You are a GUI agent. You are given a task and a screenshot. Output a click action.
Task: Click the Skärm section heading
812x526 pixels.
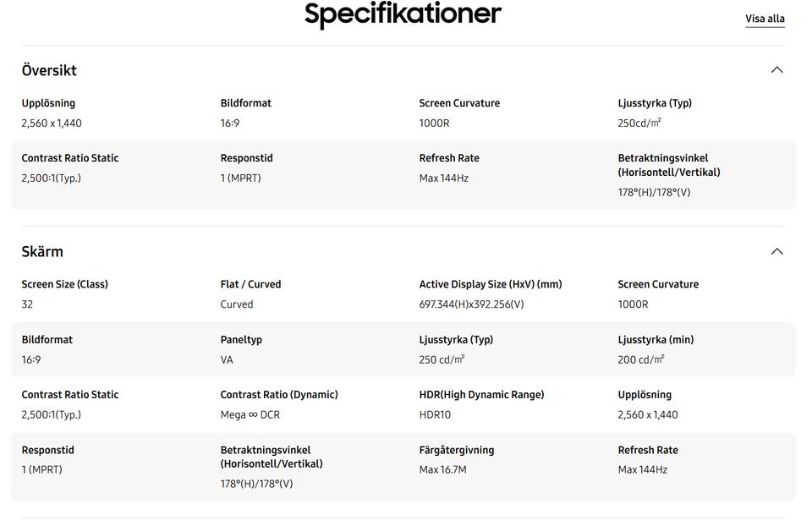pyautogui.click(x=42, y=251)
